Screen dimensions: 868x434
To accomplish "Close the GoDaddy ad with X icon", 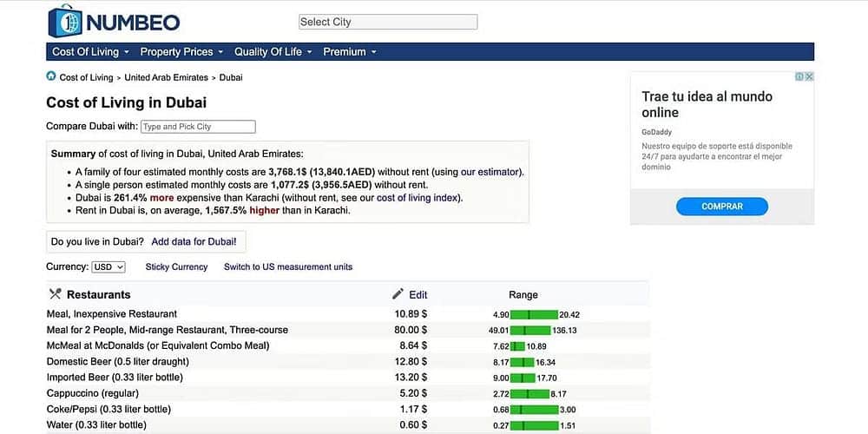I will (809, 76).
